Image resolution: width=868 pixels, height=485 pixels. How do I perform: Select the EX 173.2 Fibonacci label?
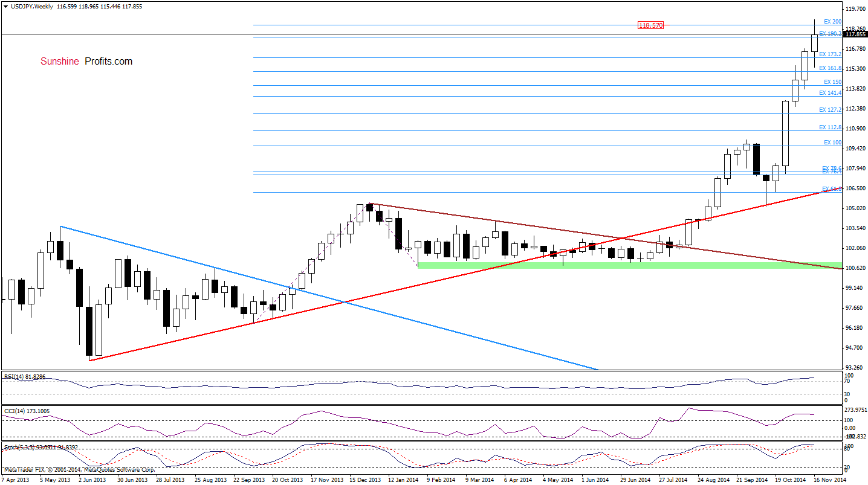[x=831, y=54]
